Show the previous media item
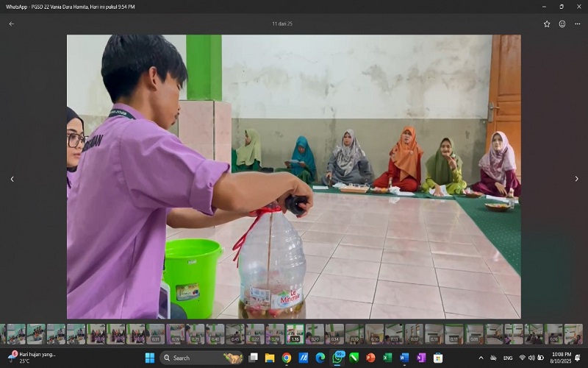Viewport: 588px width, 368px height. (x=11, y=179)
